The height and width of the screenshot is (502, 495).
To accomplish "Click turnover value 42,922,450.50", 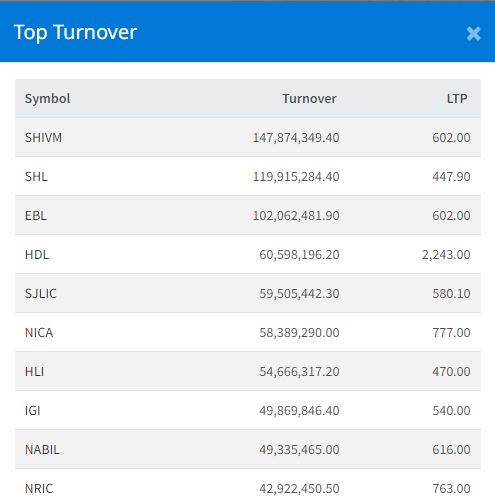I will tap(299, 489).
